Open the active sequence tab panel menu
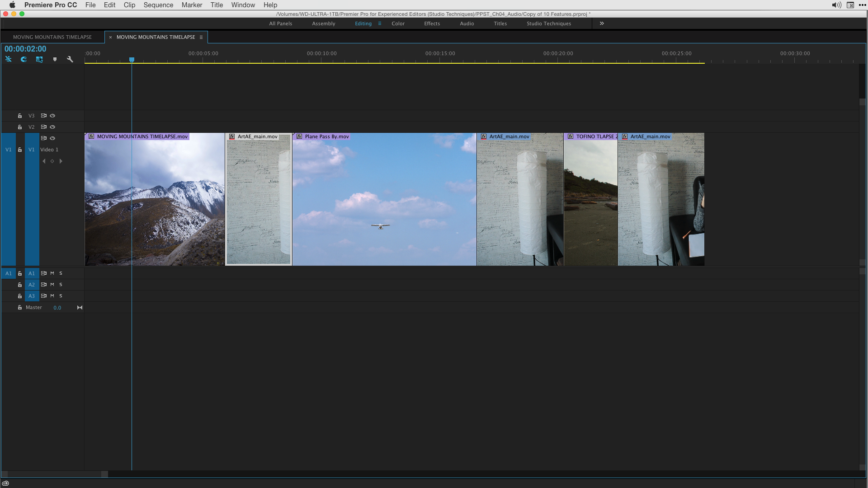The image size is (868, 488). tap(201, 37)
